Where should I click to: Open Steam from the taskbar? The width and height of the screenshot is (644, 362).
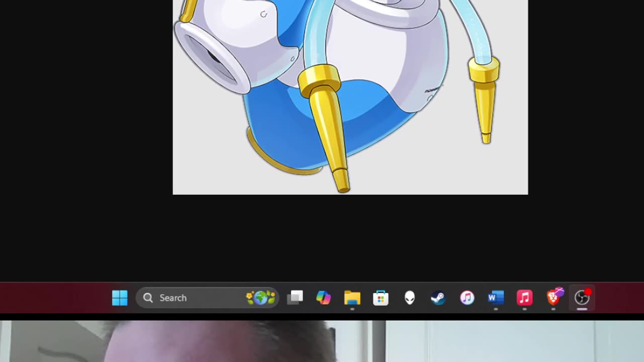pos(438,298)
